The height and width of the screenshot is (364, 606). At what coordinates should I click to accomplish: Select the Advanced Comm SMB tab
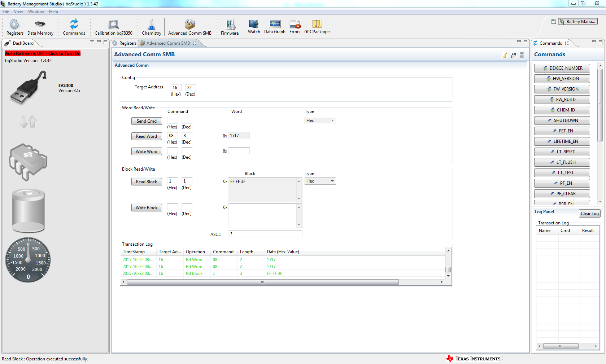click(168, 43)
